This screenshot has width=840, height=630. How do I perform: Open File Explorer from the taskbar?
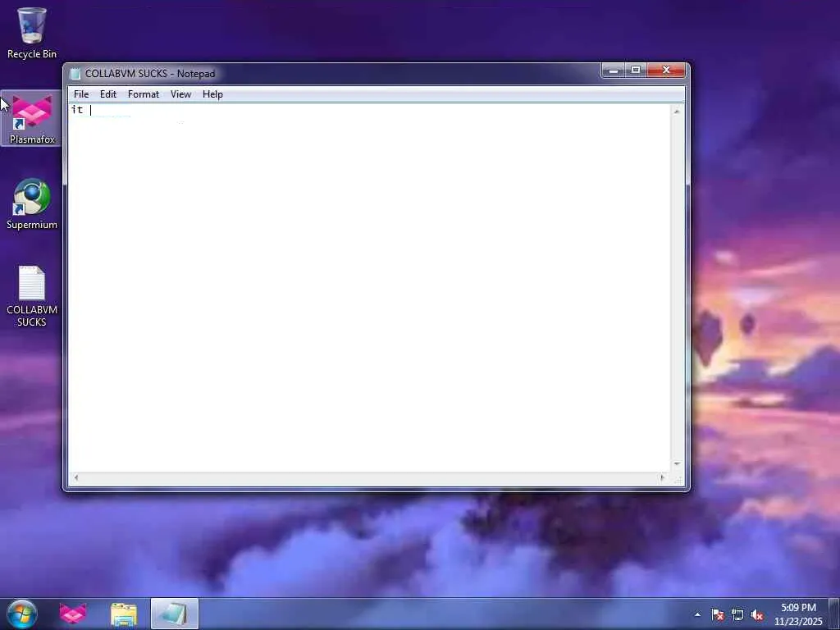pyautogui.click(x=124, y=614)
